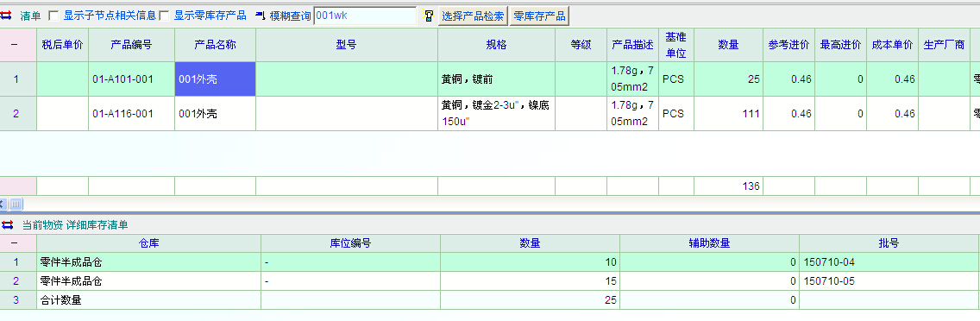The width and height of the screenshot is (980, 321).
Task: Click the 仓库 column header
Action: 148,243
